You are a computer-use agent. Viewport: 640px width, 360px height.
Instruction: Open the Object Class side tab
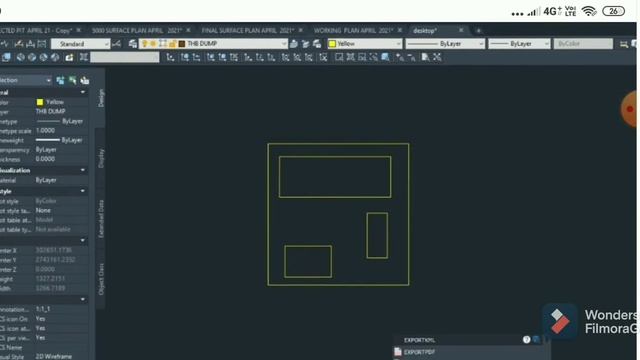click(101, 279)
